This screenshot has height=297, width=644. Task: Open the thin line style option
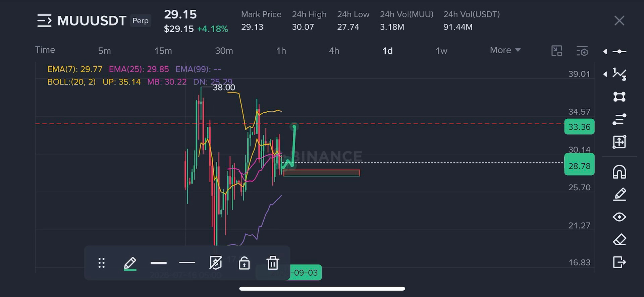click(x=187, y=263)
